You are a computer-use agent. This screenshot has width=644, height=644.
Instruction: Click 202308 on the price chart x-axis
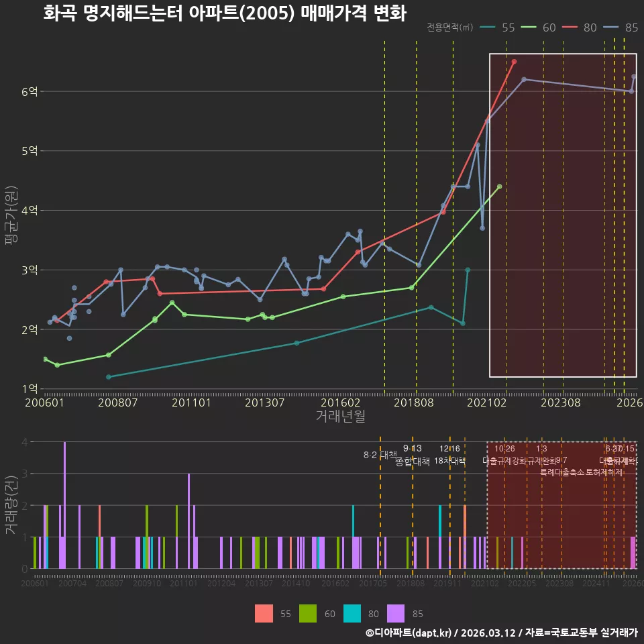coord(561,402)
